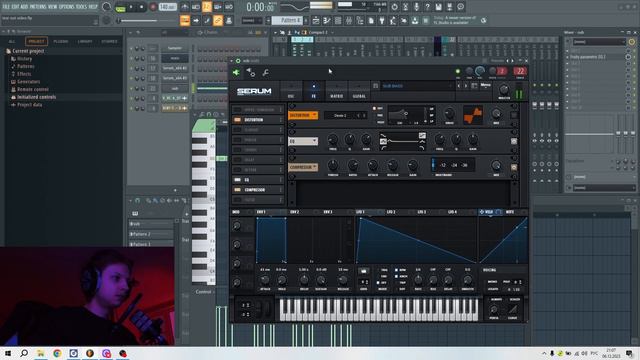Click the brush/paint icon in the toolbar
Image resolution: width=640 pixels, height=360 pixels.
point(207,20)
